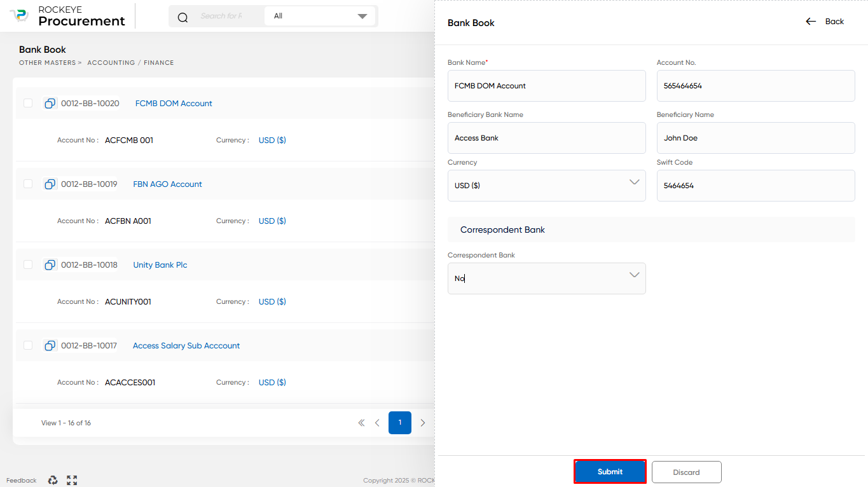Screen dimensions: 868x487
Task: Click the refresh recycle icon in footer
Action: tap(53, 480)
